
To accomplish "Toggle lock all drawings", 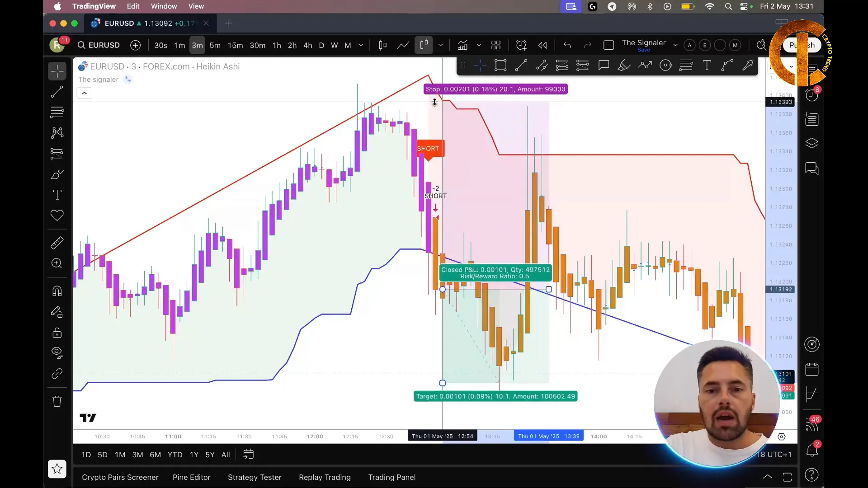I will [57, 333].
